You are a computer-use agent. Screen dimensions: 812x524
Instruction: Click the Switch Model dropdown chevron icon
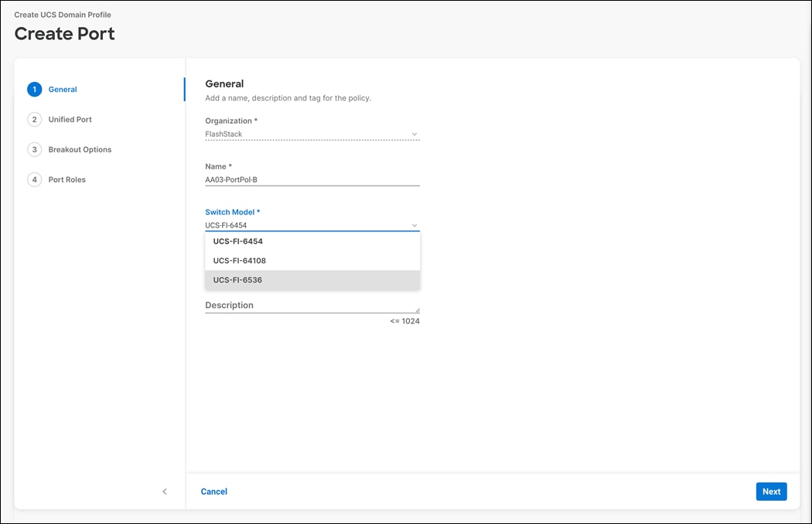[415, 224]
